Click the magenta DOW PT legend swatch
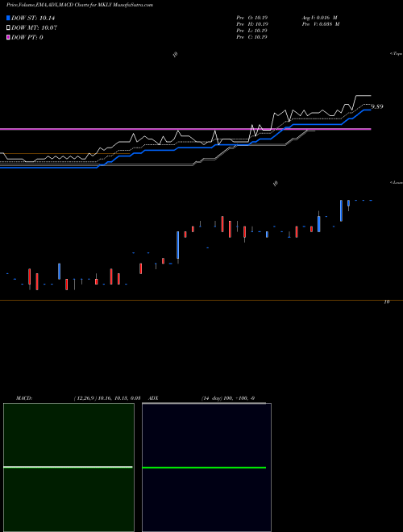This screenshot has width=403, height=532. click(9, 37)
